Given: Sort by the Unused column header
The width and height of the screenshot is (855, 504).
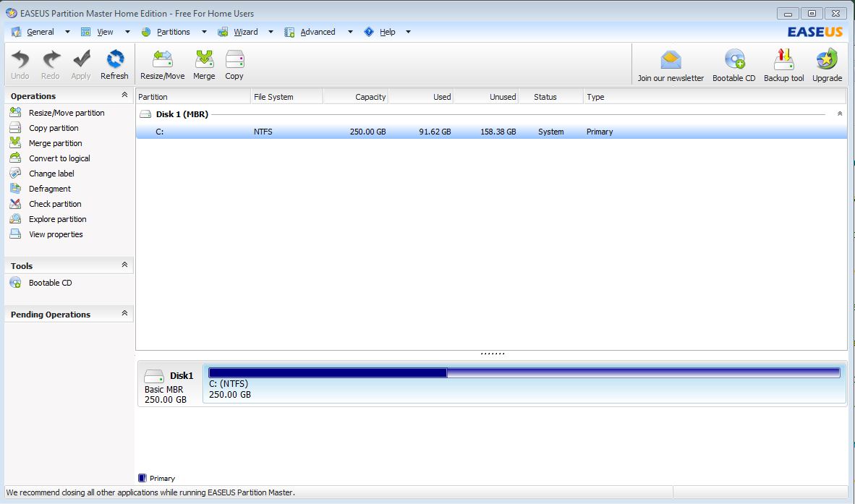Looking at the screenshot, I should [x=486, y=97].
